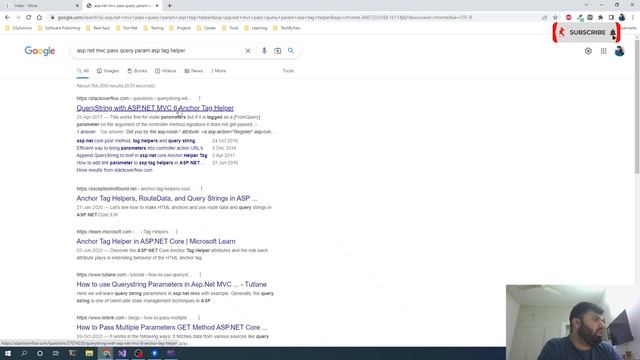This screenshot has width=640, height=360.
Task: Open the Extensions puzzle piece menu
Action: (600, 18)
